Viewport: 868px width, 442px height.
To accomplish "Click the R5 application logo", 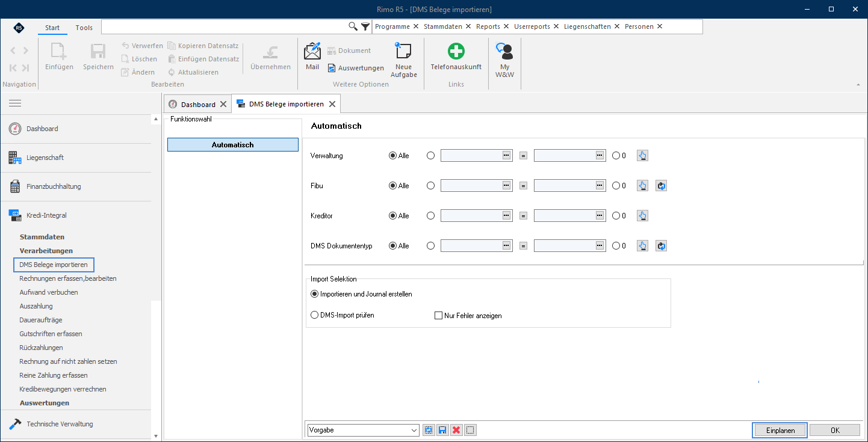I will point(19,28).
